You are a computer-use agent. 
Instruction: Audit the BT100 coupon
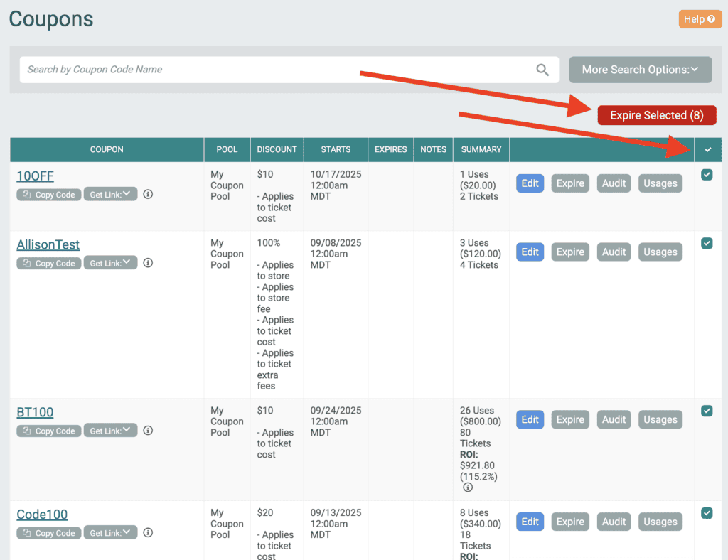click(x=614, y=419)
